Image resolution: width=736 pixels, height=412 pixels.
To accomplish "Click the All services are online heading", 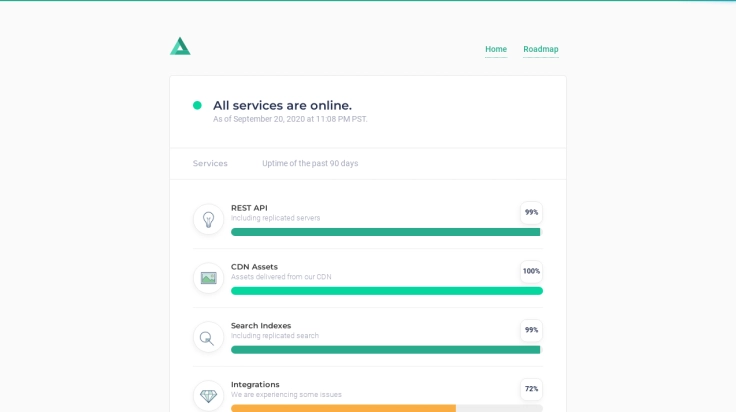I will coord(282,105).
